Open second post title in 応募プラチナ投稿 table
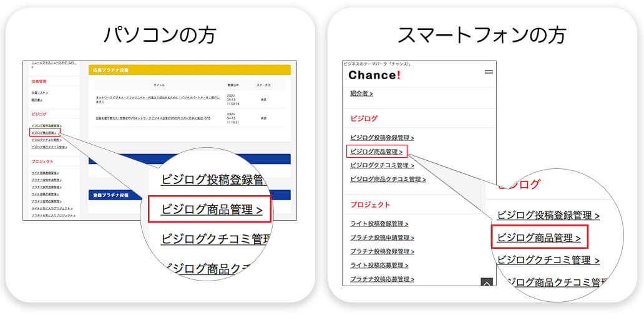Viewport: 644px width, 328px height. (x=153, y=117)
